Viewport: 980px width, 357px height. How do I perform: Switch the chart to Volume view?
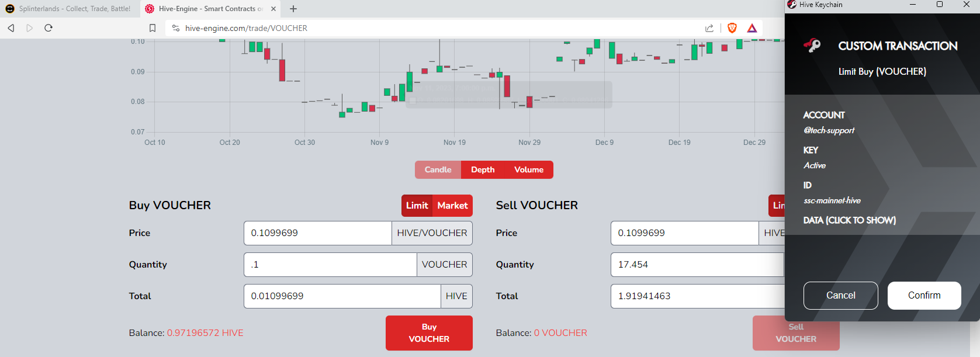pyautogui.click(x=529, y=169)
